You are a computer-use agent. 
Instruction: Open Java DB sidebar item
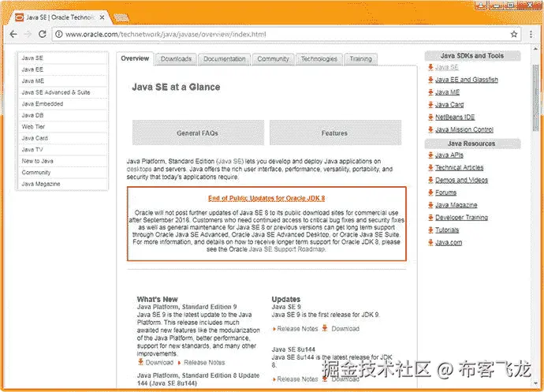[x=63, y=115]
